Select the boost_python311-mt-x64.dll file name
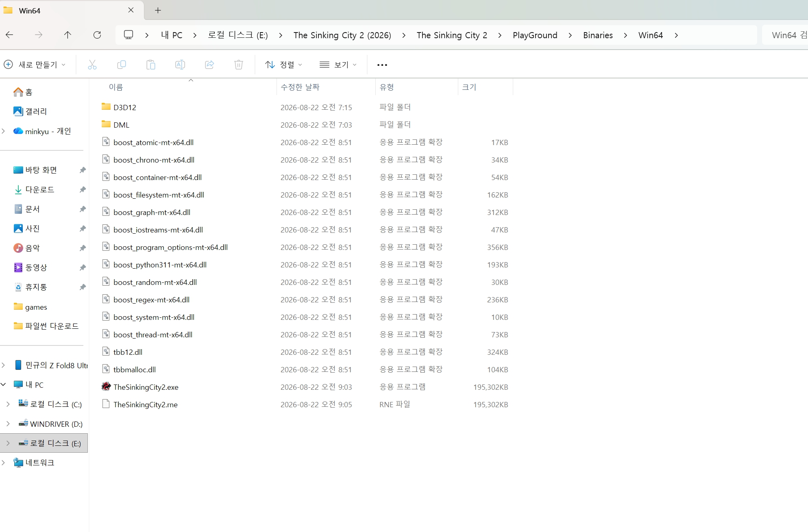 click(x=160, y=265)
